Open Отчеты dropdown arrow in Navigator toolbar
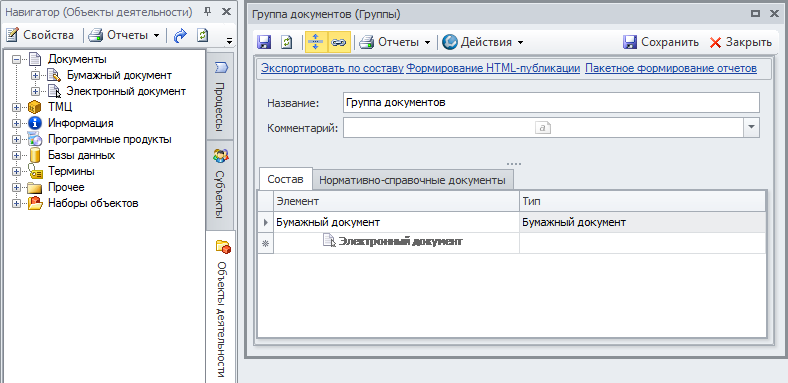The height and width of the screenshot is (383, 788). (x=156, y=36)
